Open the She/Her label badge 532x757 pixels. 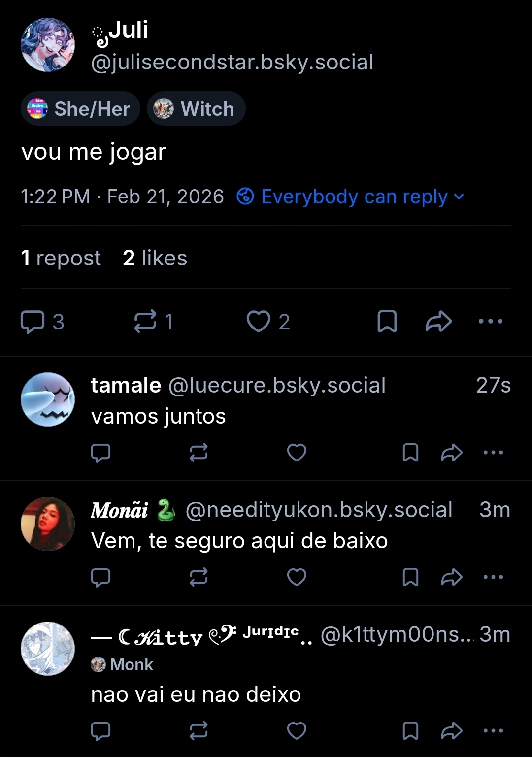[x=80, y=109]
